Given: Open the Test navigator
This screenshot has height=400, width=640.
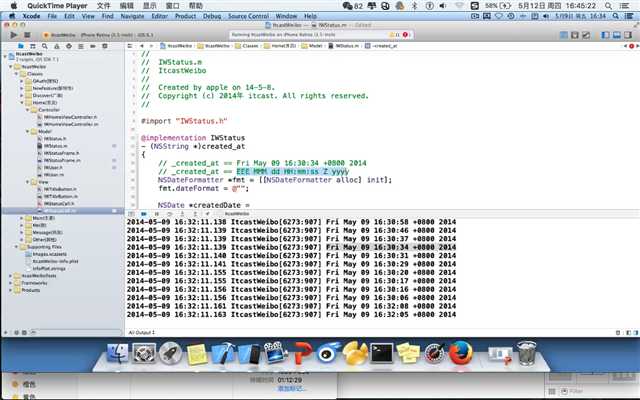Looking at the screenshot, I should (x=69, y=46).
